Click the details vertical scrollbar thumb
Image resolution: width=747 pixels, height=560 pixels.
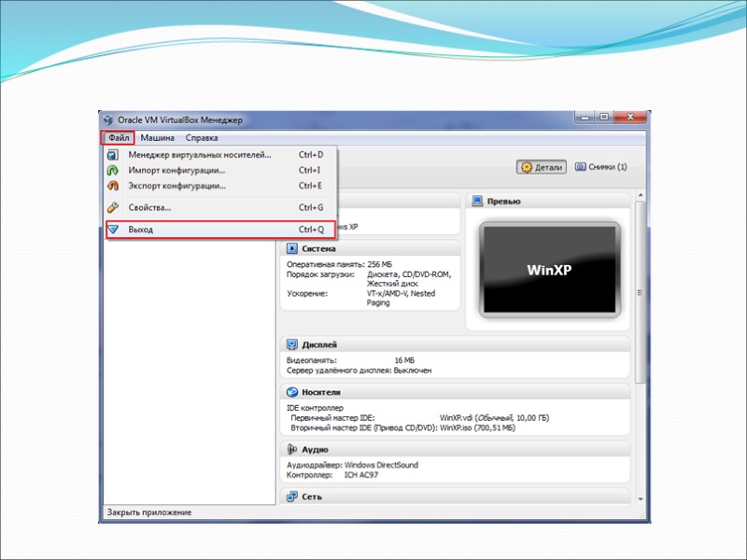coord(641,291)
